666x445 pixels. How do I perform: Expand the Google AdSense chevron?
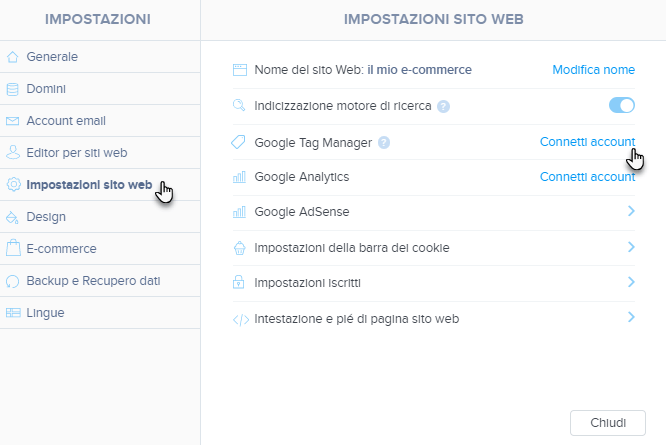631,211
